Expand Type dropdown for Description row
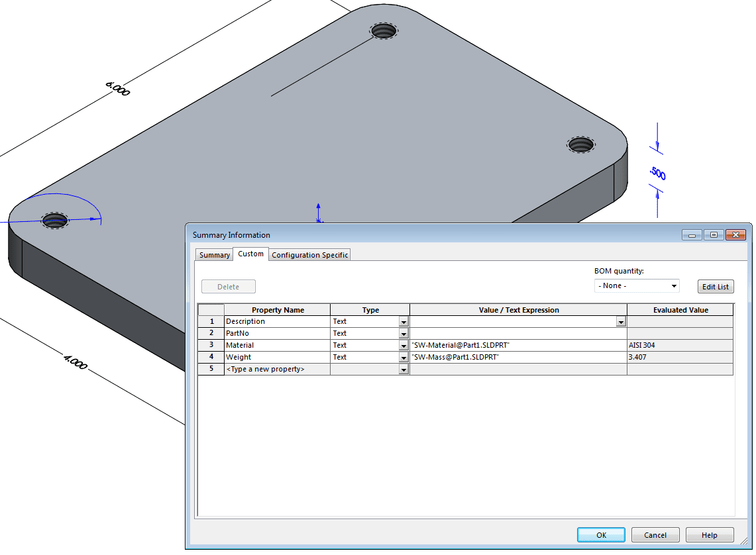 pos(404,322)
